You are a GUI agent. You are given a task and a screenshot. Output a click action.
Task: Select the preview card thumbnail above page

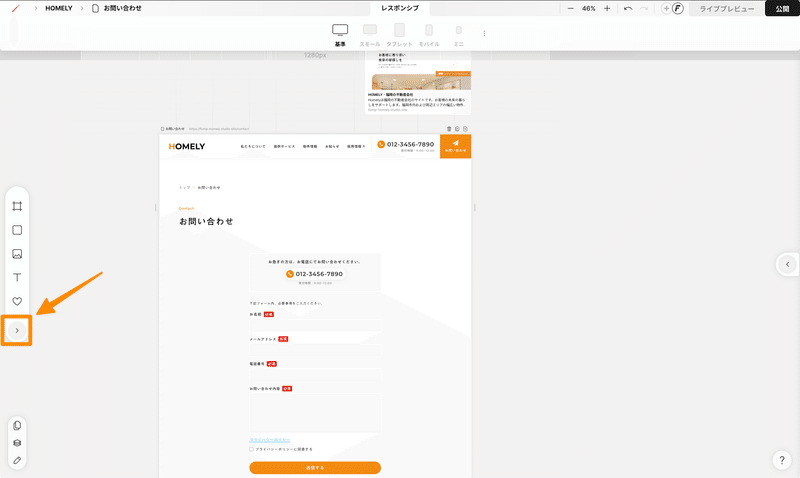pyautogui.click(x=418, y=83)
